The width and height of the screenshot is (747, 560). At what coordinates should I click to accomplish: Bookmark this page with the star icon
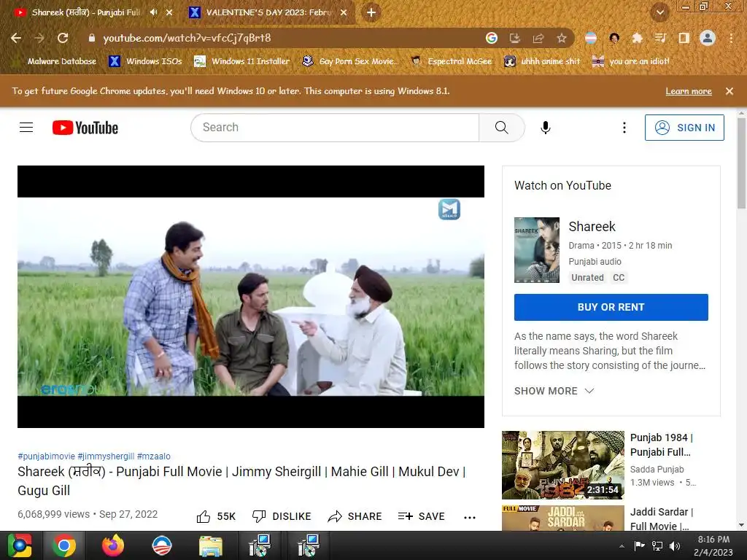[562, 38]
